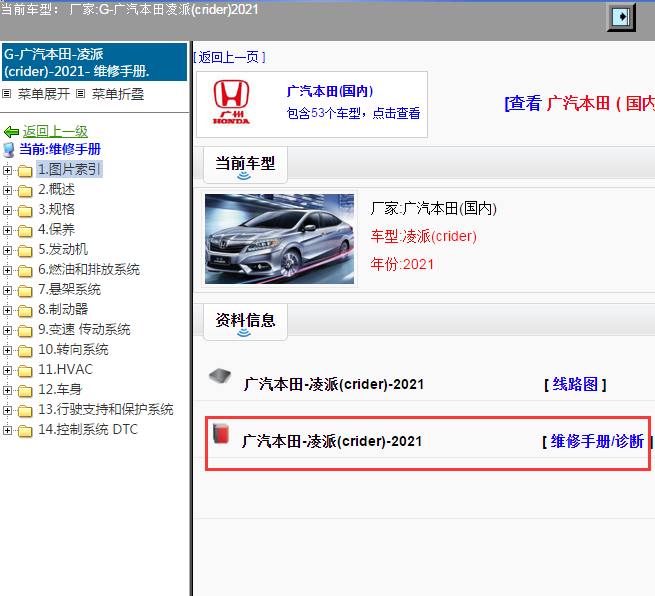Click the silver Crider car thumbnail
This screenshot has width=655, height=596.
pos(279,239)
